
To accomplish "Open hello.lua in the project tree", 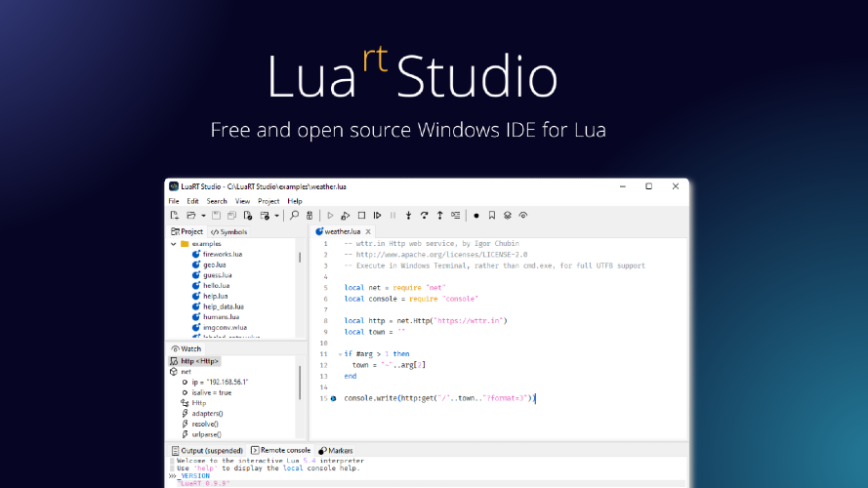I will point(216,286).
